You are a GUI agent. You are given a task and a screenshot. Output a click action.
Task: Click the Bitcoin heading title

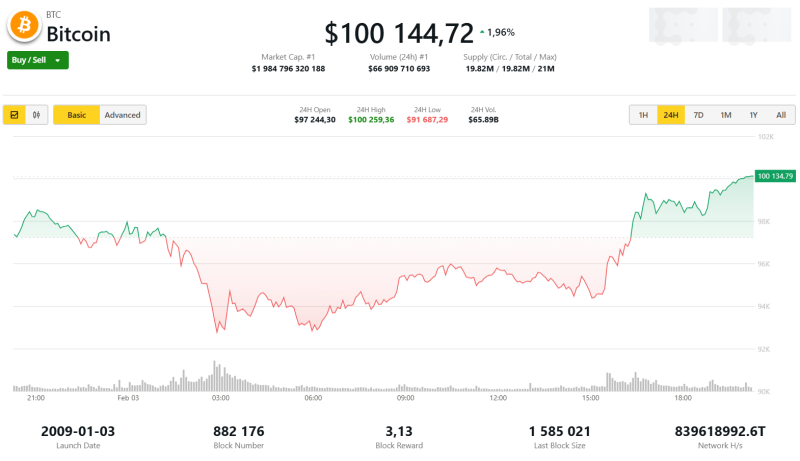pos(78,34)
